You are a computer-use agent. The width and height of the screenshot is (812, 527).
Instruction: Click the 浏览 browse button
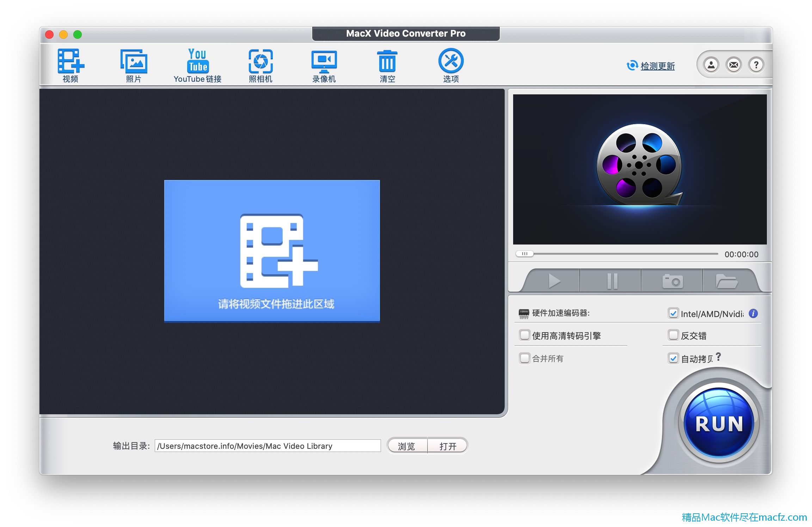coord(407,446)
